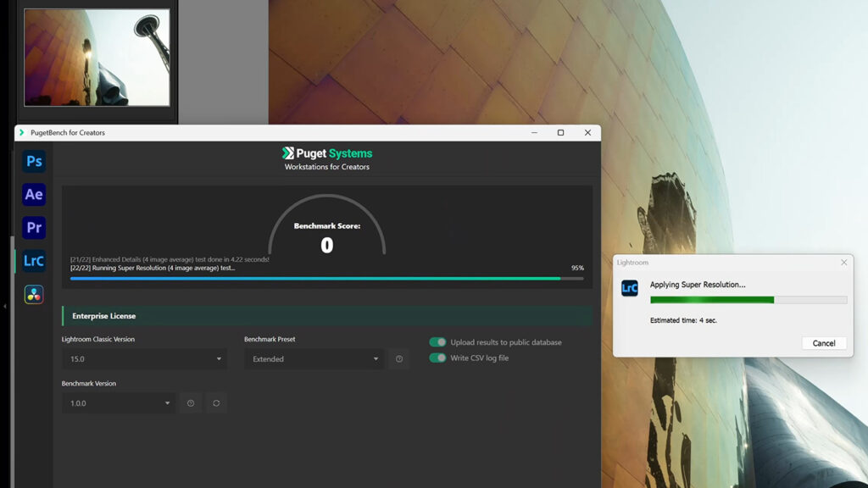Click the LrC icon in Lightroom dialog
868x488 pixels.
pos(630,288)
